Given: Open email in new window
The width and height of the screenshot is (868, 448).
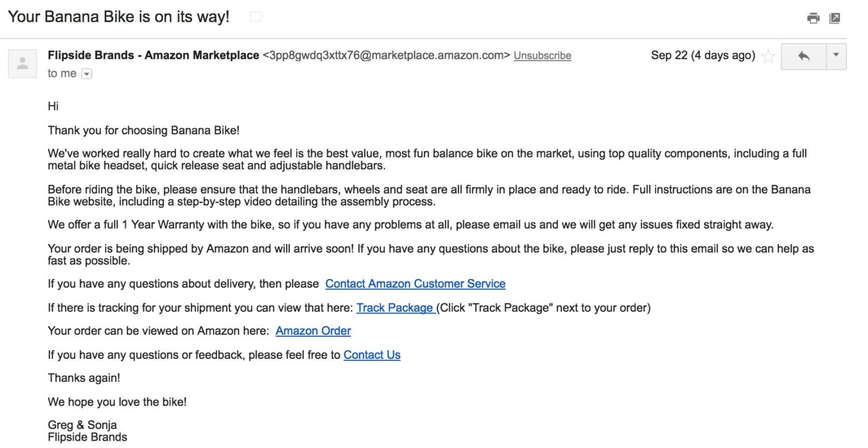Looking at the screenshot, I should [835, 18].
